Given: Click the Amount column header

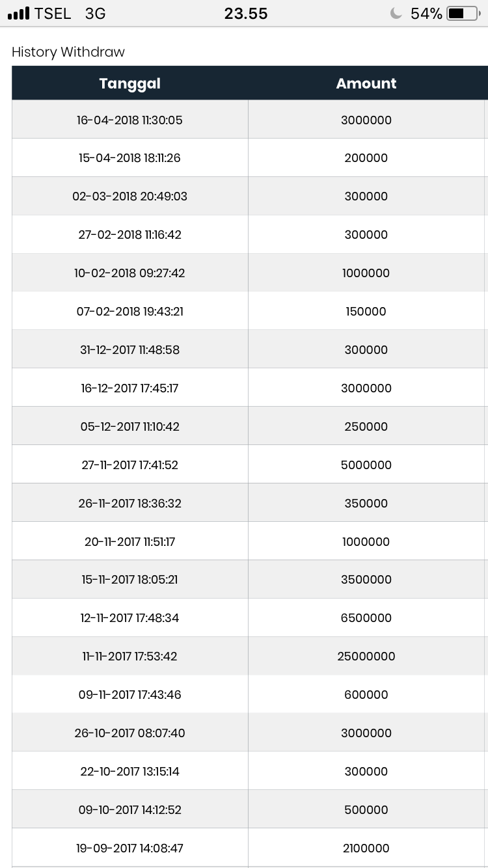Looking at the screenshot, I should point(366,83).
